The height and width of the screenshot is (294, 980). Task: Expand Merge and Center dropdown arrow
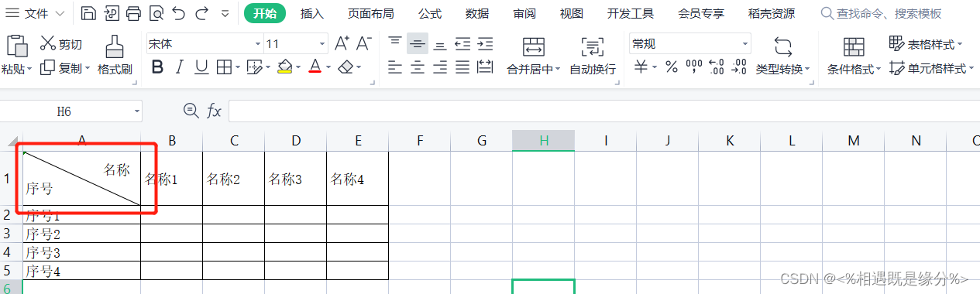(x=559, y=69)
